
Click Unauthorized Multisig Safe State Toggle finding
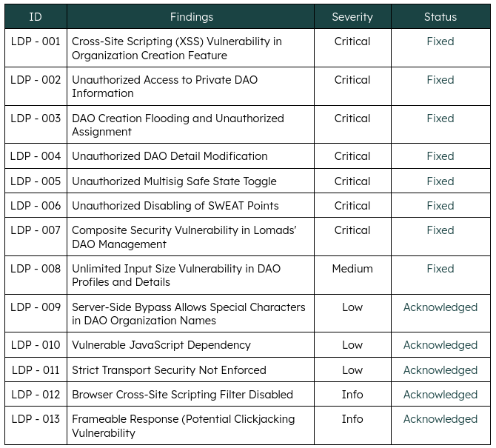click(174, 181)
